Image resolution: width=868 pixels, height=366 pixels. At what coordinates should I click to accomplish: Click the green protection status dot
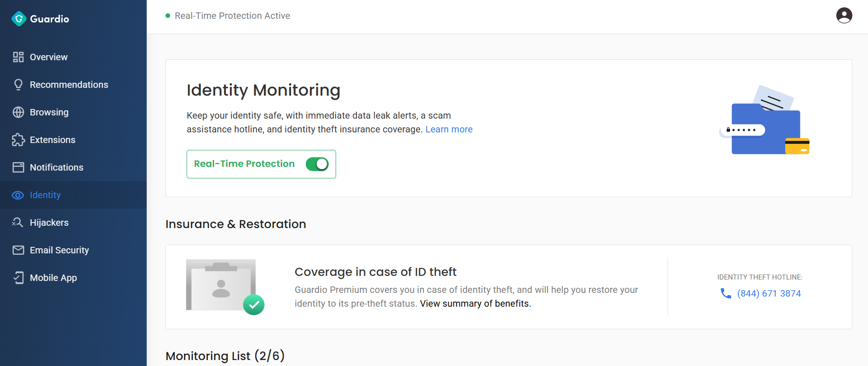[x=168, y=16]
